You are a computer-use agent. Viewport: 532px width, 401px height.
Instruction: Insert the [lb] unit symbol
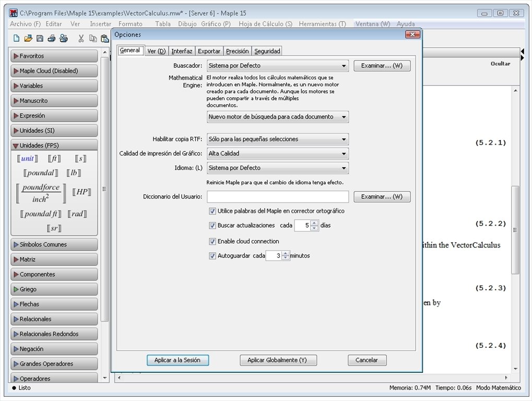click(74, 173)
